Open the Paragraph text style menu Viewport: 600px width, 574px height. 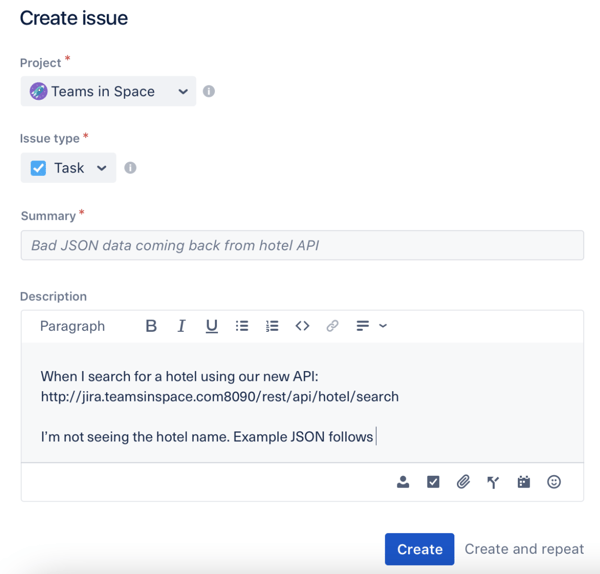tap(72, 326)
